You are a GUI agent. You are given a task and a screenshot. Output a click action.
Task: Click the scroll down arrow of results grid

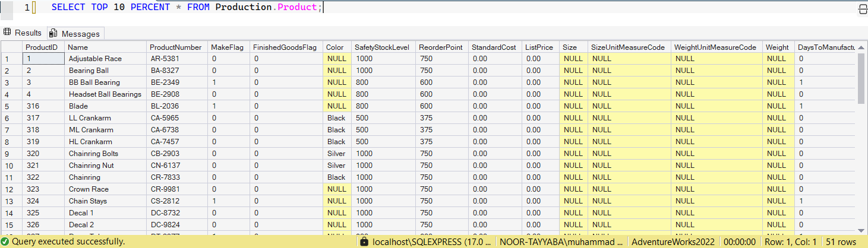[x=861, y=231]
